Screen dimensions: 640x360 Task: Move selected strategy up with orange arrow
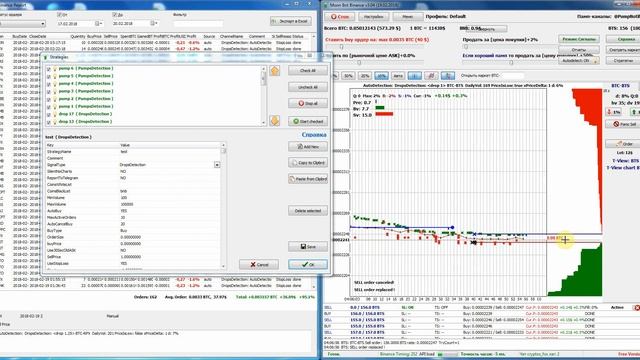click(275, 71)
